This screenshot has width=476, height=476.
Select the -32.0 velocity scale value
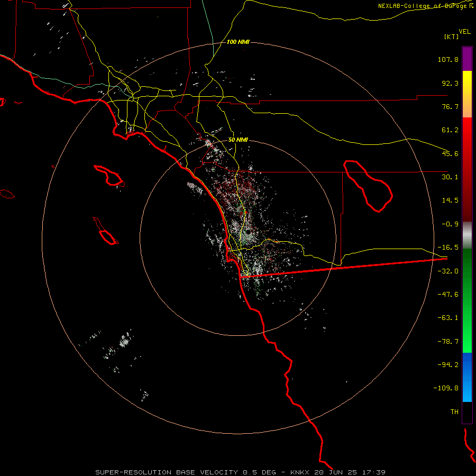(448, 271)
